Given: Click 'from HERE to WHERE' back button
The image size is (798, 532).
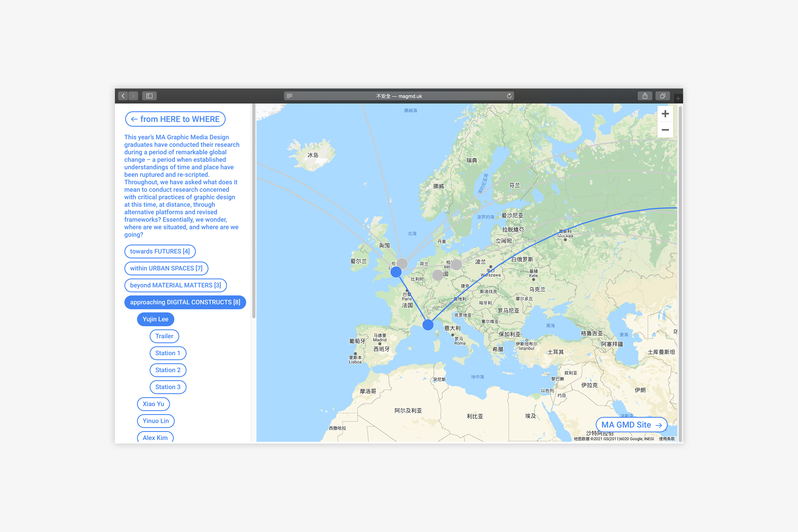Looking at the screenshot, I should pyautogui.click(x=175, y=119).
